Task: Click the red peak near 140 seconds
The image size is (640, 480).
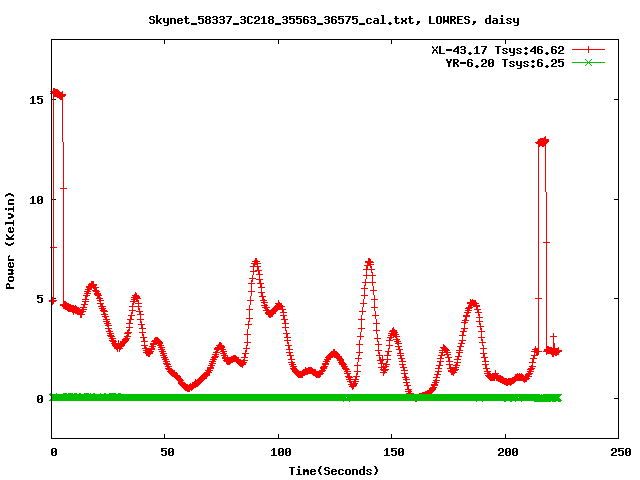Action: pyautogui.click(x=369, y=262)
